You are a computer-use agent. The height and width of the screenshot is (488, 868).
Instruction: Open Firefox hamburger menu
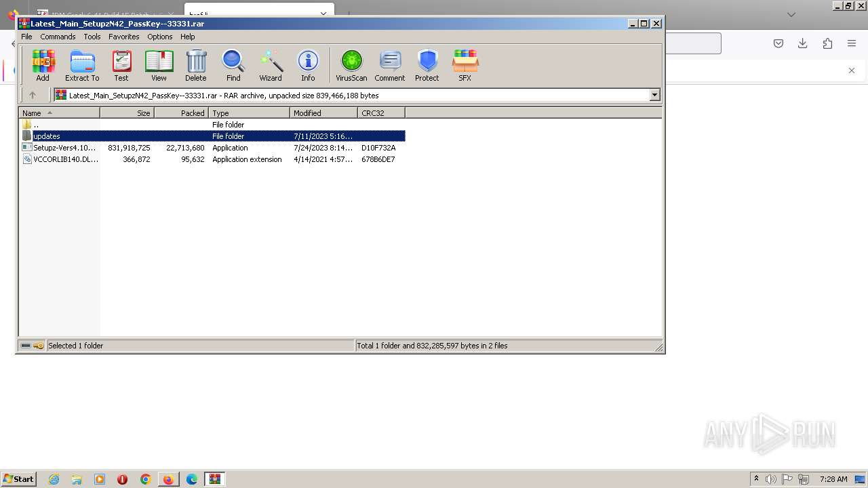click(x=852, y=43)
